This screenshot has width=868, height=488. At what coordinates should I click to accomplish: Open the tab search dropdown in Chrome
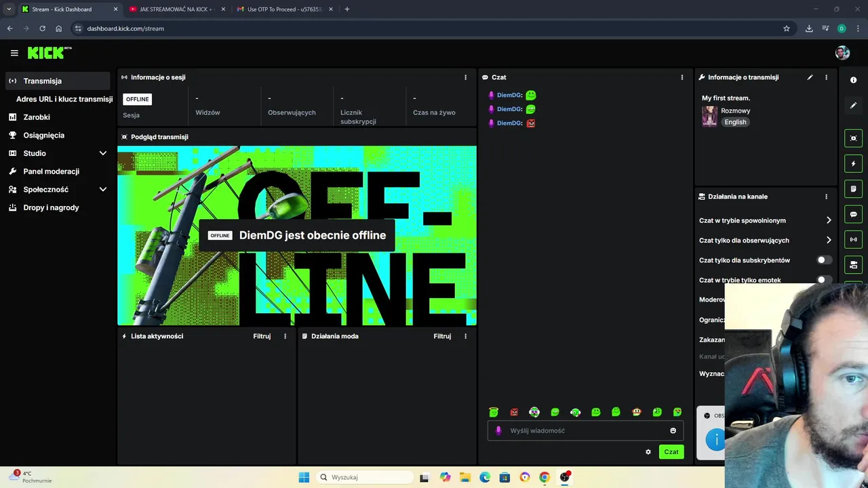[9, 9]
